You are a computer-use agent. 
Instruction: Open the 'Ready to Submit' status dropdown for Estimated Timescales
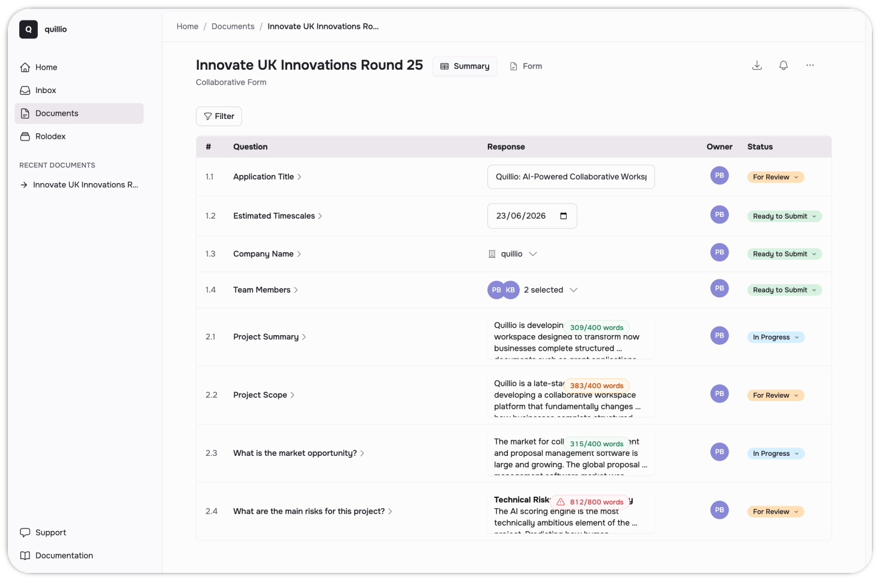(784, 216)
